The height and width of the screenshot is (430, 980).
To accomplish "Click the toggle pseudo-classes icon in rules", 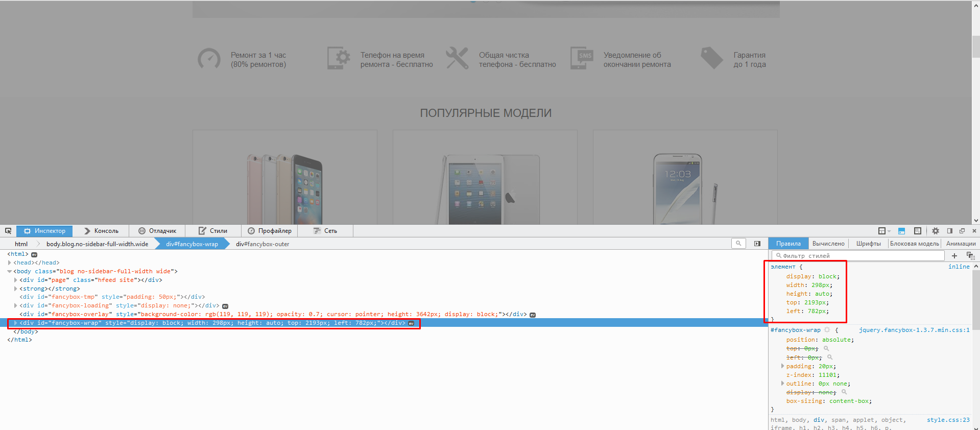I will [970, 256].
